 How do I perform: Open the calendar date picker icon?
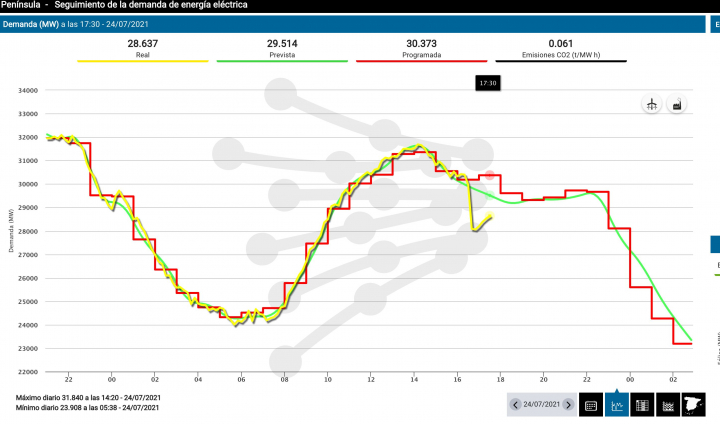tap(591, 405)
